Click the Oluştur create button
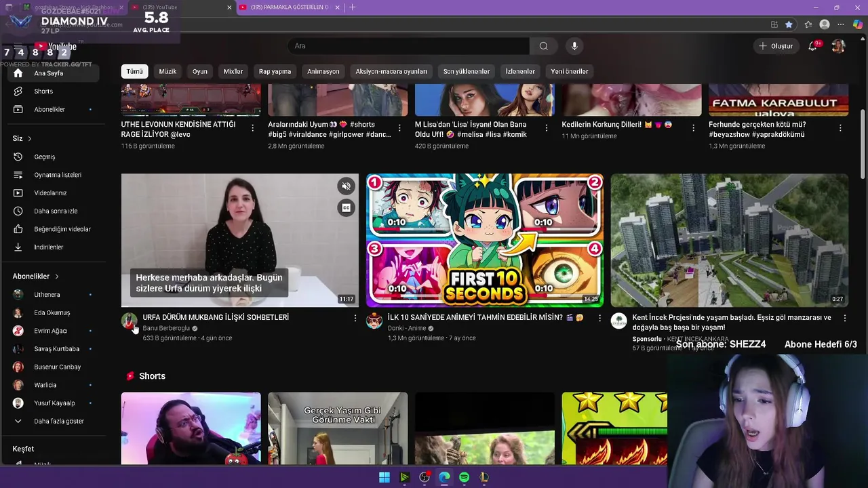Viewport: 868px width, 488px height. pos(775,46)
